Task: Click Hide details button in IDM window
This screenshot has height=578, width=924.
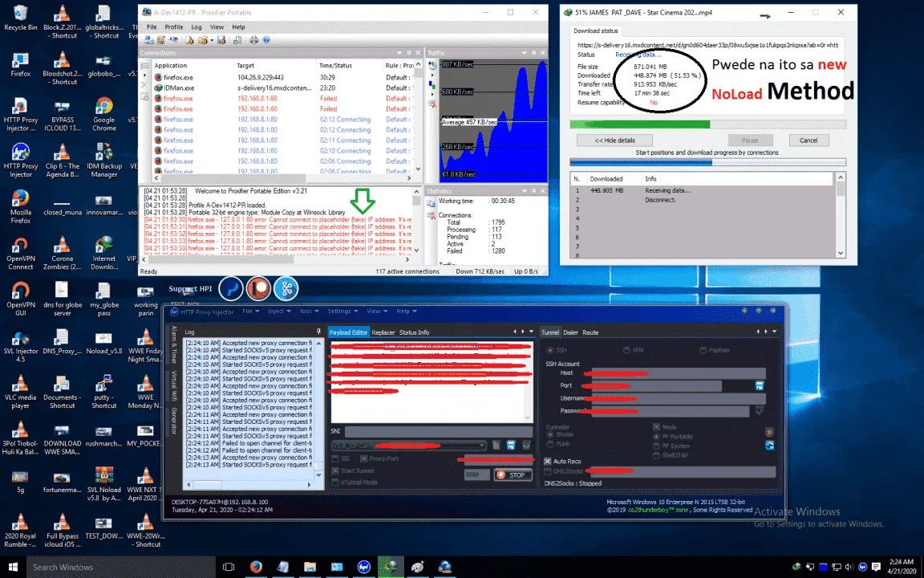Action: (614, 140)
